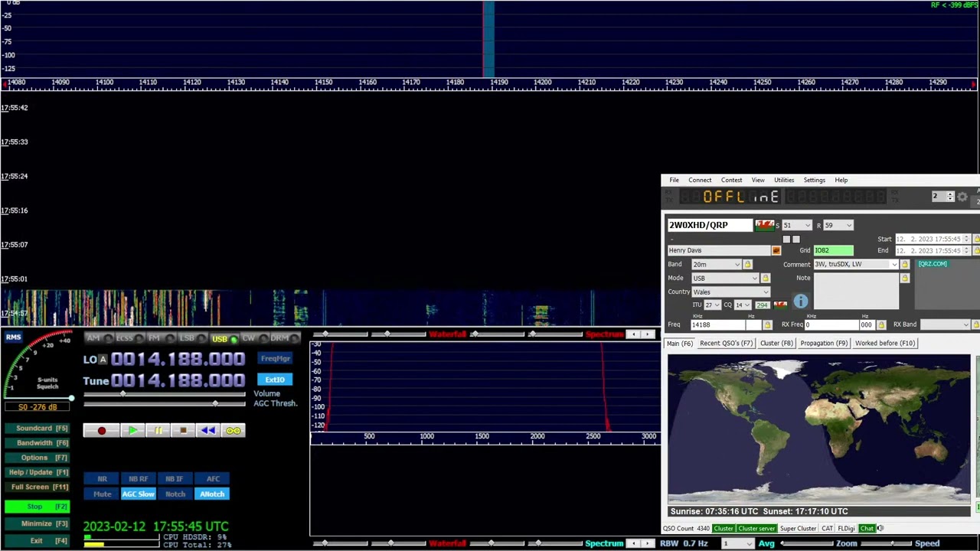
Task: Toggle the Notch filter
Action: (175, 494)
